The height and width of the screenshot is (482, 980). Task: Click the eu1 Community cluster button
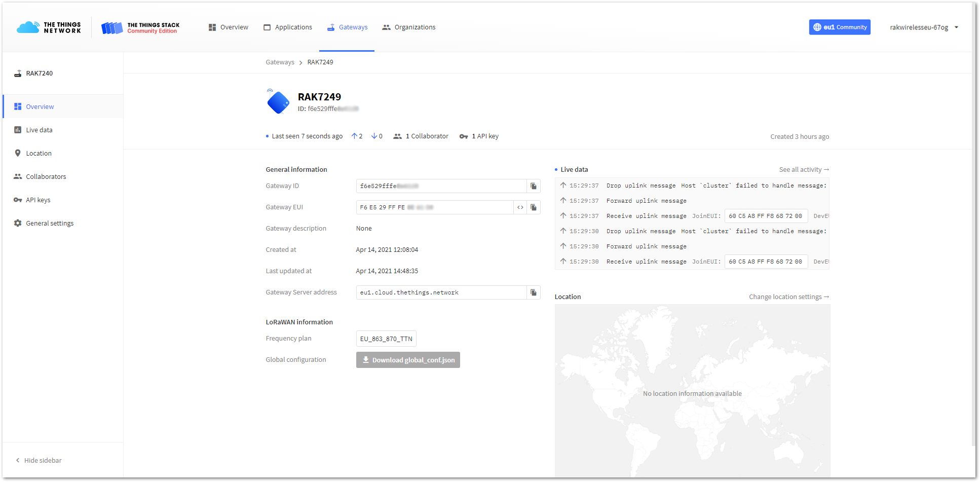(x=840, y=27)
